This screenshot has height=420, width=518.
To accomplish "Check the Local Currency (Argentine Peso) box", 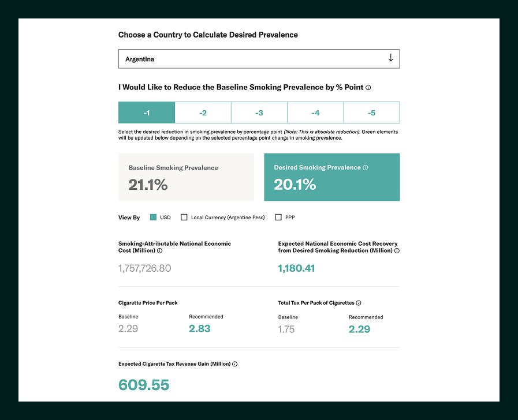I will coord(185,217).
